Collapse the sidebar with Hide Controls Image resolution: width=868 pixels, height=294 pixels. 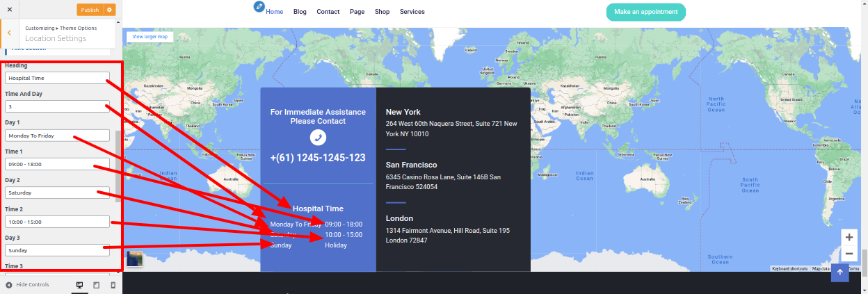[27, 285]
